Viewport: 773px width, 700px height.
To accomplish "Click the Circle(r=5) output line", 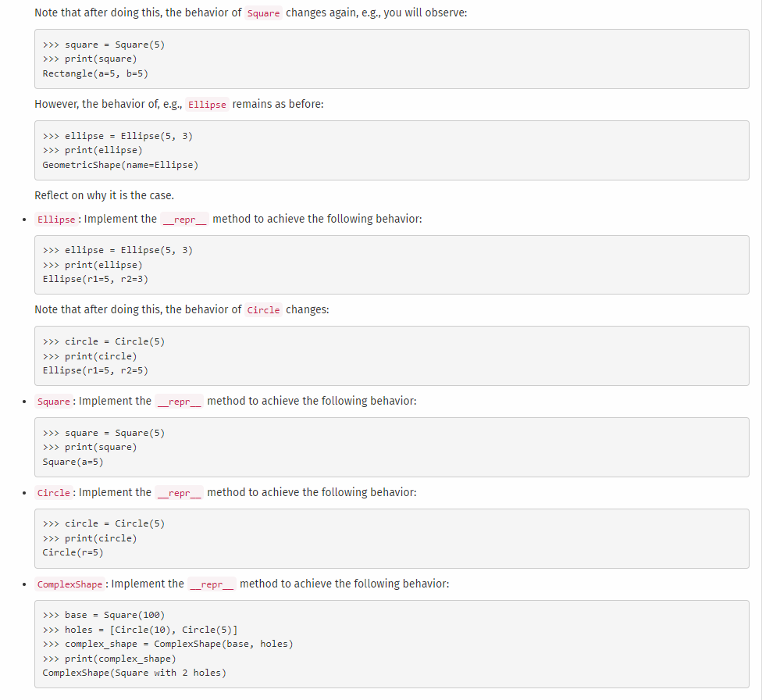I will pos(74,552).
